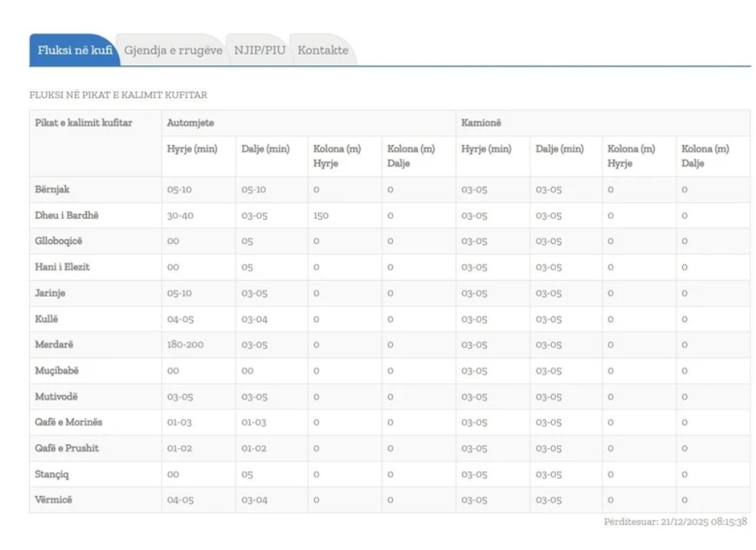Click the Dheu i Bardhë row label

pos(67,216)
